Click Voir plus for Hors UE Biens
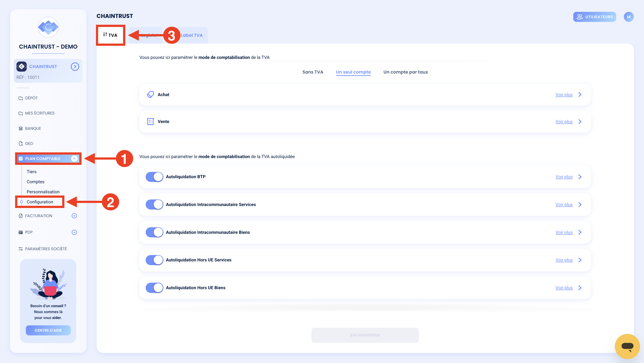 (564, 288)
